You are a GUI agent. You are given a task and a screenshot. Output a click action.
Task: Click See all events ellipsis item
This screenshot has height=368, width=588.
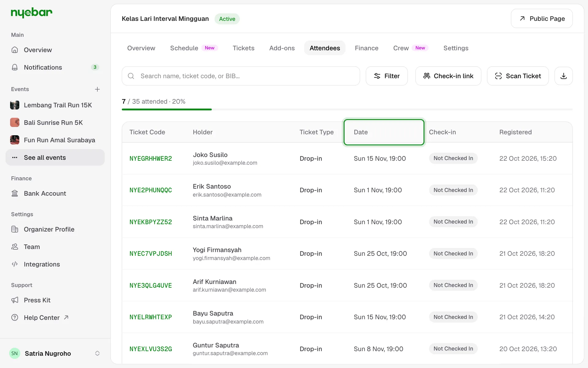[55, 157]
